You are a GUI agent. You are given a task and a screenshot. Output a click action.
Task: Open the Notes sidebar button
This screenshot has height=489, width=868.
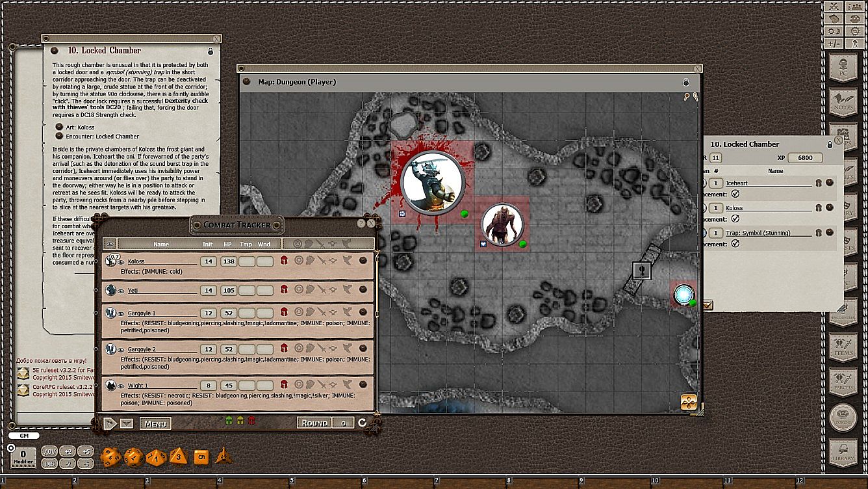[843, 102]
